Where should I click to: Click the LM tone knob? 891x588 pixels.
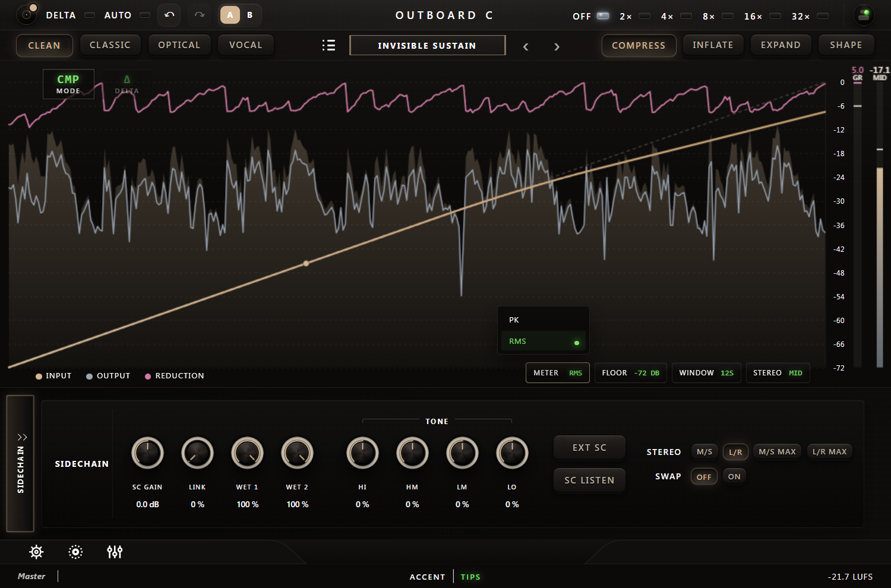462,453
